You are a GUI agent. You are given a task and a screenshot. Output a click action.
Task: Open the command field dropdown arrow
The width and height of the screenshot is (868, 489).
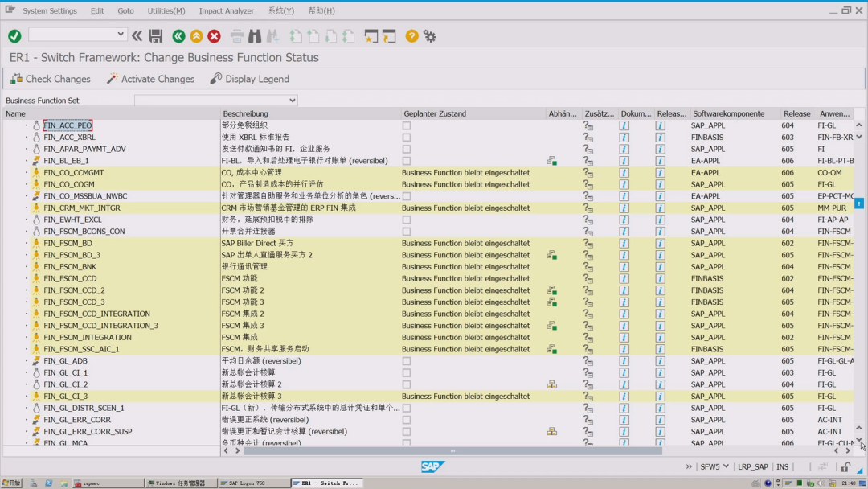120,35
